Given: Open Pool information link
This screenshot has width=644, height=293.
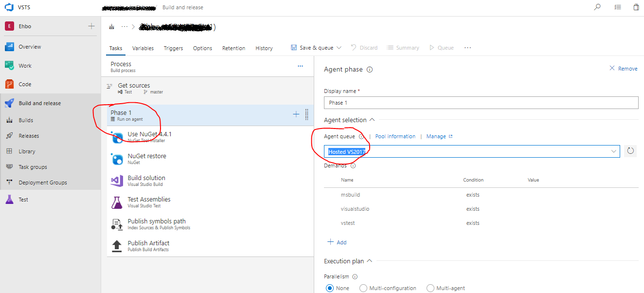Looking at the screenshot, I should (395, 136).
